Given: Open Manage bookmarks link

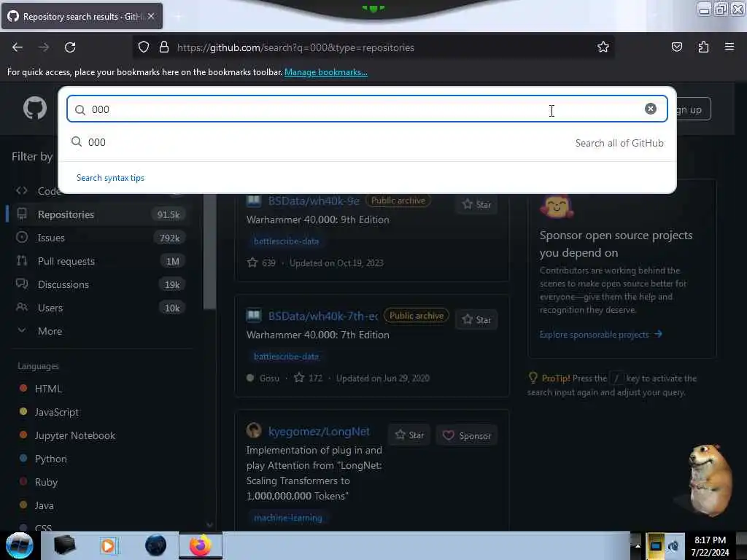Looking at the screenshot, I should [326, 72].
